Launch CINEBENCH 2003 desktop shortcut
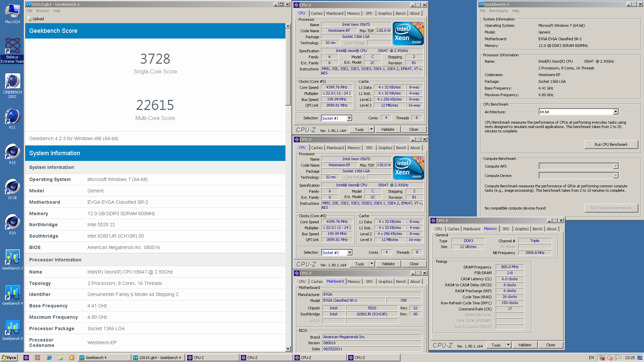Screen dimensions: 644x362 click(x=12, y=85)
